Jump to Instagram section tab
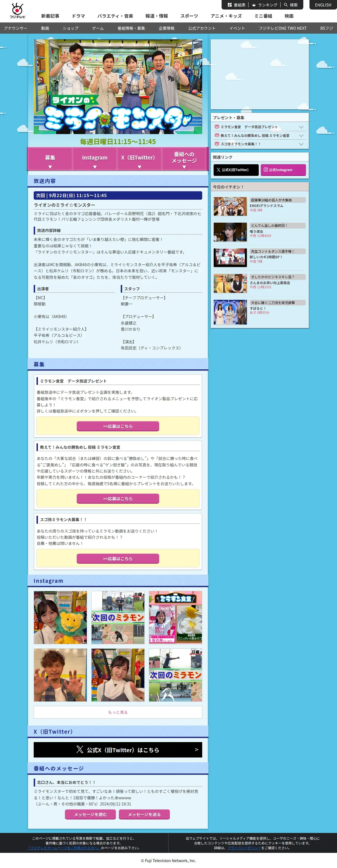The height and width of the screenshot is (868, 337). click(x=95, y=159)
